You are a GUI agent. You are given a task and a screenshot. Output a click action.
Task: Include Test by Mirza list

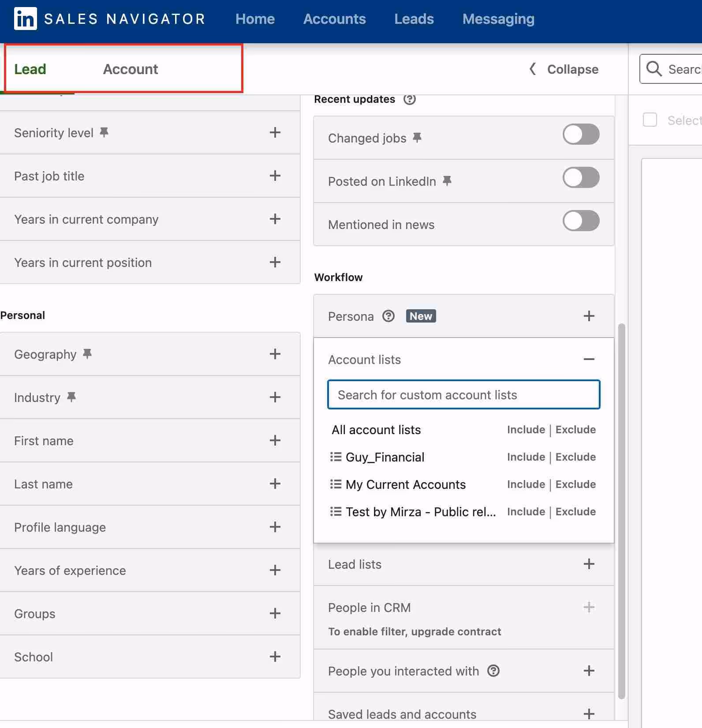(526, 511)
